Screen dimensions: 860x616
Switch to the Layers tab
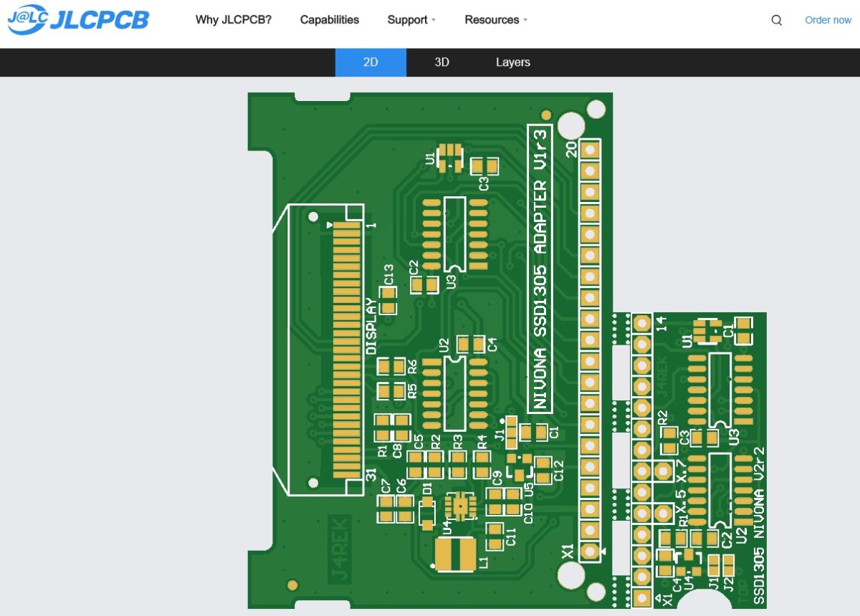(x=513, y=62)
